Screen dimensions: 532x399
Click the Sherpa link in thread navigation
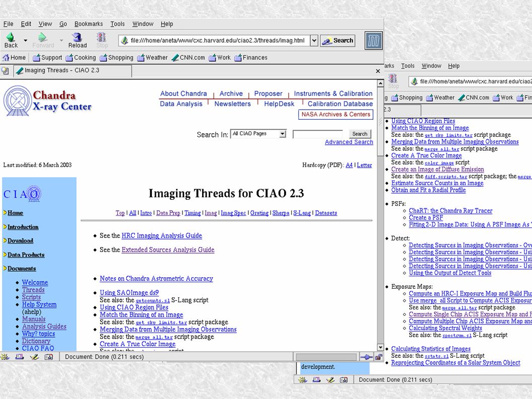click(x=281, y=213)
